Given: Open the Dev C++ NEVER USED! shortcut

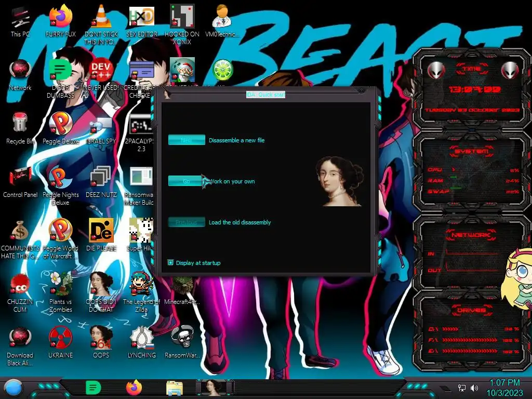Looking at the screenshot, I should (x=101, y=75).
